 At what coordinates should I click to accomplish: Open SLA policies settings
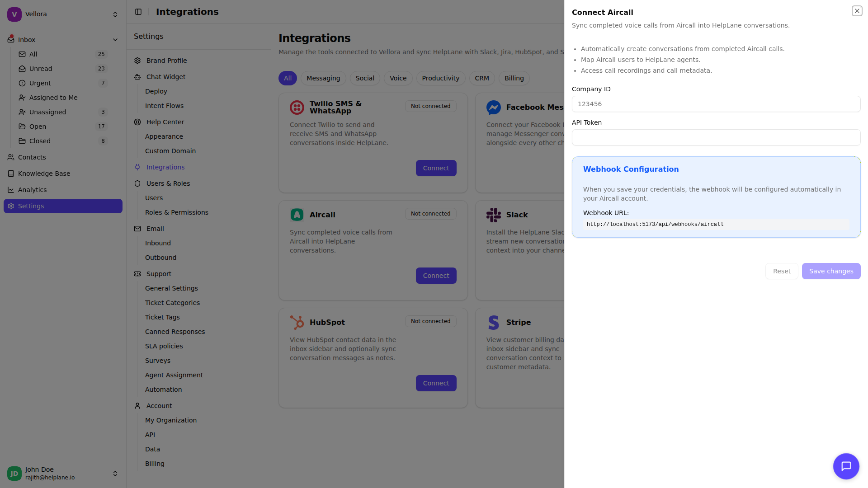pyautogui.click(x=164, y=346)
